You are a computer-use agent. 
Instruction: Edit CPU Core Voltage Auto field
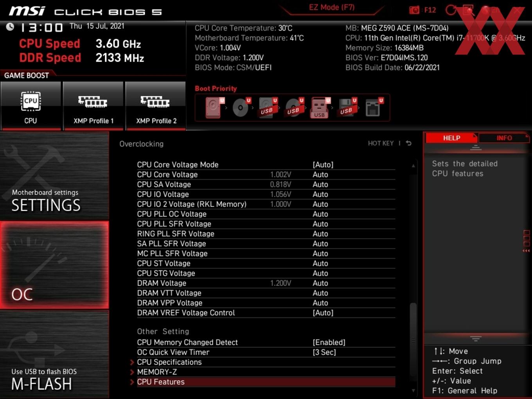tap(320, 174)
